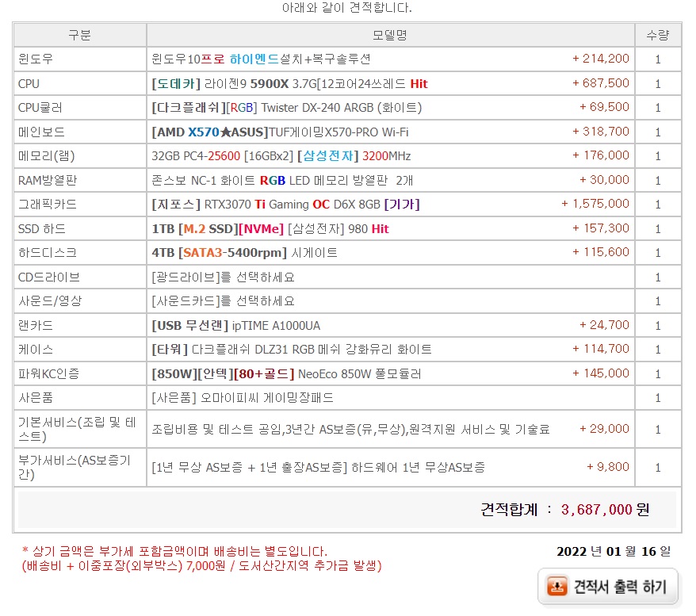Click the 라이젠9 5900X model text
696x616 pixels.
click(289, 84)
